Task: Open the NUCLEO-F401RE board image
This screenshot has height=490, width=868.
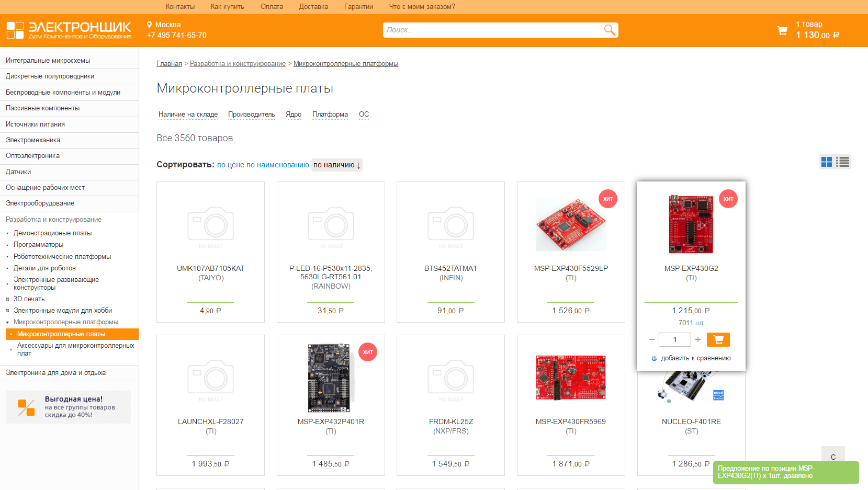Action: 691,387
